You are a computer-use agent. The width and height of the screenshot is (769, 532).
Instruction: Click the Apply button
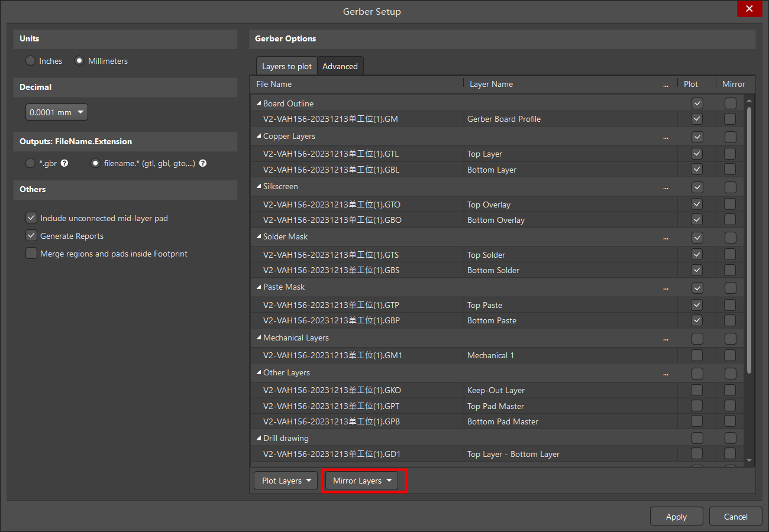click(x=676, y=517)
